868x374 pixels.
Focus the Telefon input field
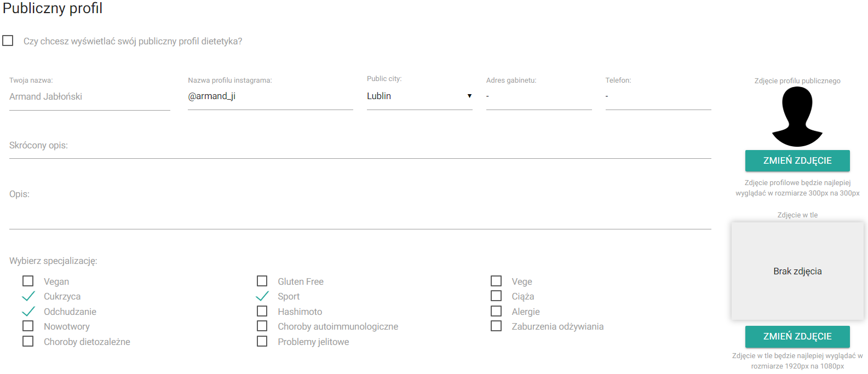click(x=658, y=96)
